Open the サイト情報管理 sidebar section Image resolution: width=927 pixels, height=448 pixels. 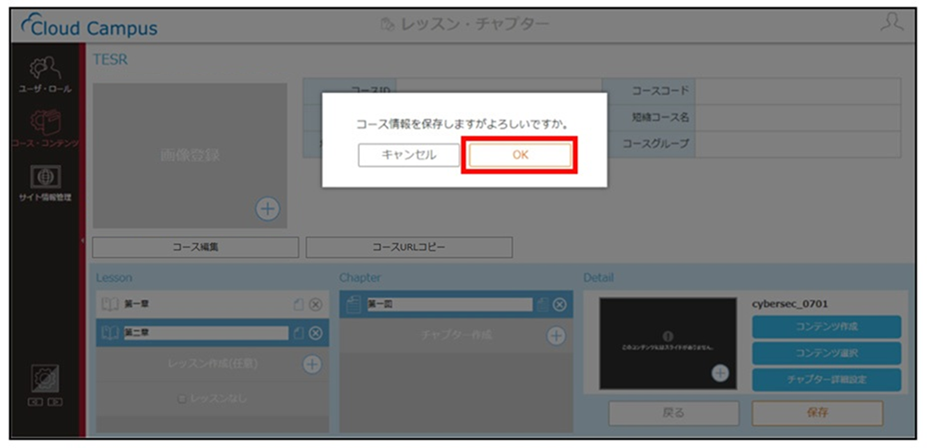45,184
